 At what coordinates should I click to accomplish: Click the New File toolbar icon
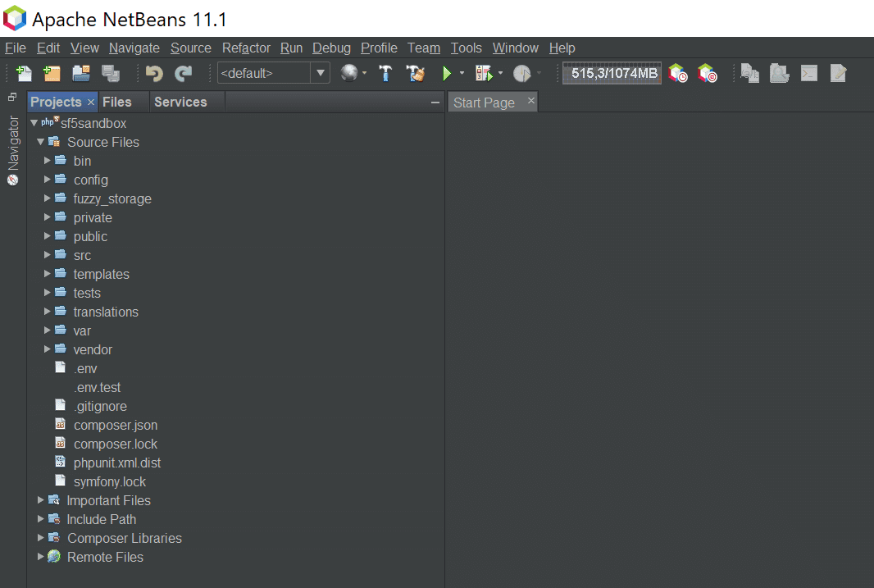coord(24,73)
